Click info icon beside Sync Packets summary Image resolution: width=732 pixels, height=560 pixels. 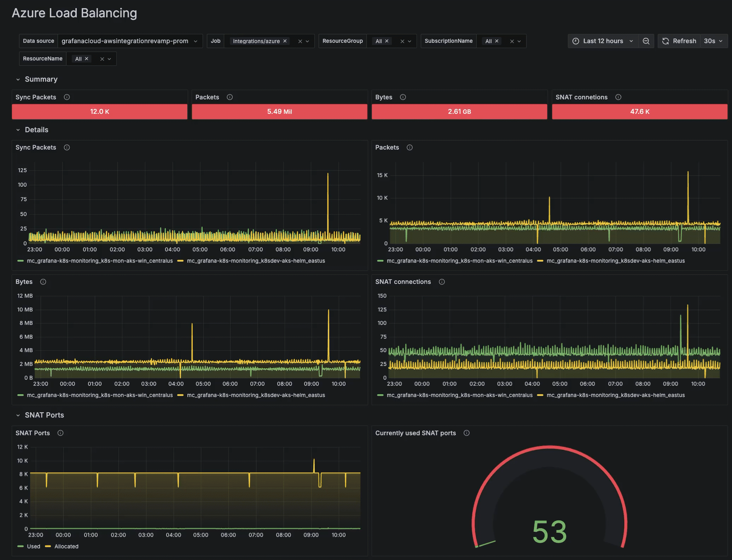click(67, 97)
